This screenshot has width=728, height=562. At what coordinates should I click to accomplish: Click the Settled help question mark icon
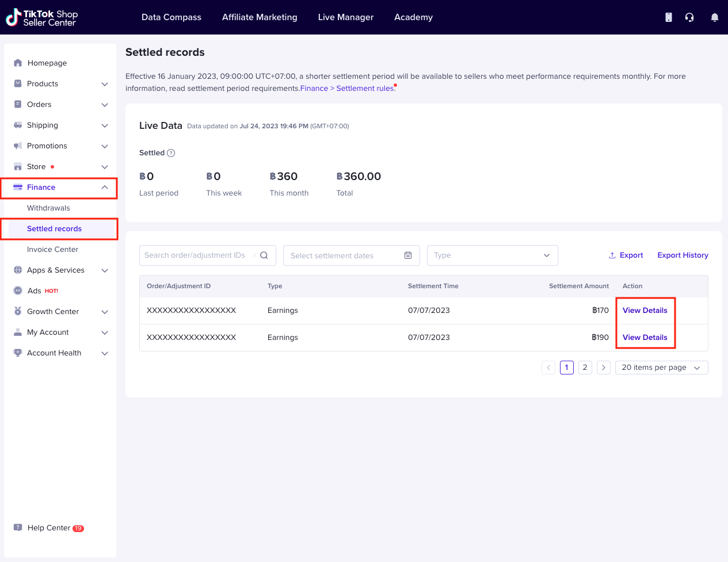click(171, 153)
